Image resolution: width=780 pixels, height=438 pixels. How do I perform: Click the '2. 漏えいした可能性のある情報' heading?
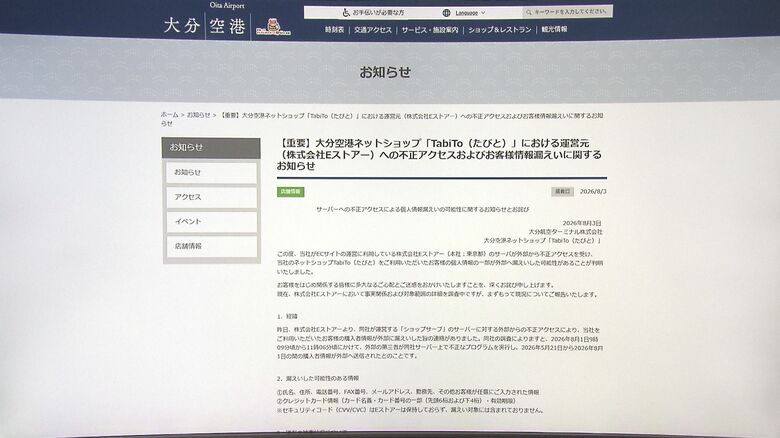tap(318, 378)
